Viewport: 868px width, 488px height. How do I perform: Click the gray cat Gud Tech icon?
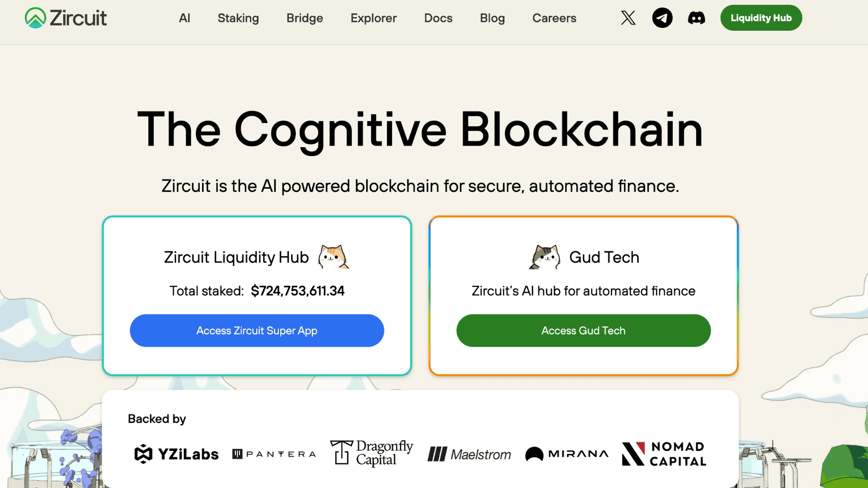coord(545,257)
